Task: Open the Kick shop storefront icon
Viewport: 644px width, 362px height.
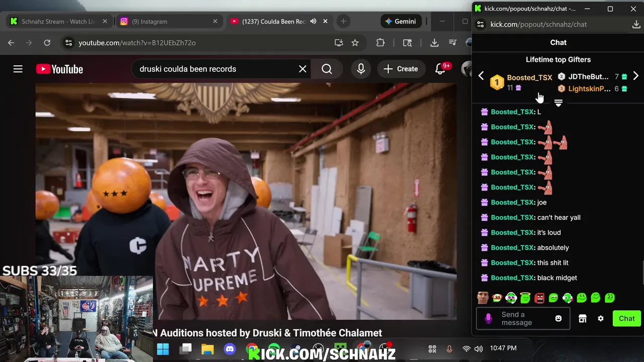Action: [x=583, y=319]
